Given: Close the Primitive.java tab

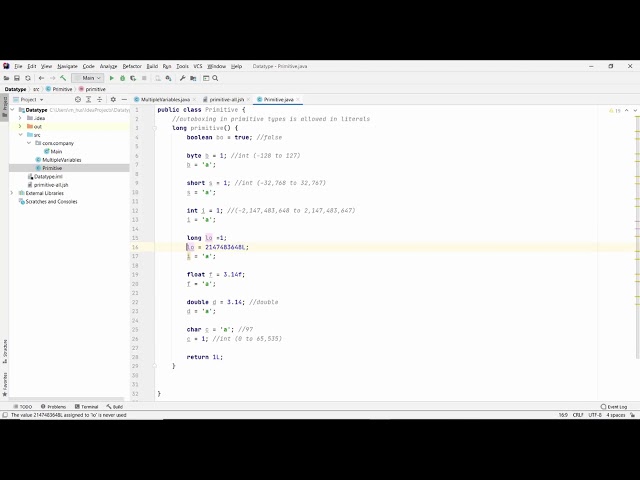Looking at the screenshot, I should click(298, 99).
